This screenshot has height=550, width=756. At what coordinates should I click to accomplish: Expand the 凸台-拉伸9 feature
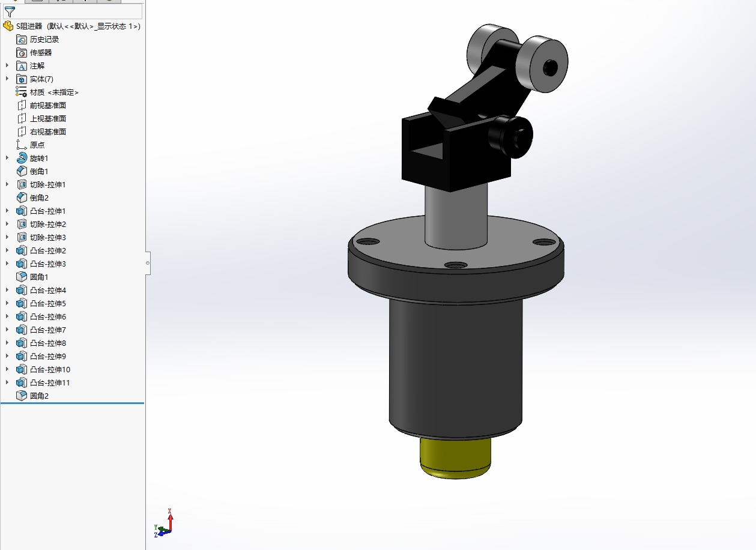click(7, 356)
